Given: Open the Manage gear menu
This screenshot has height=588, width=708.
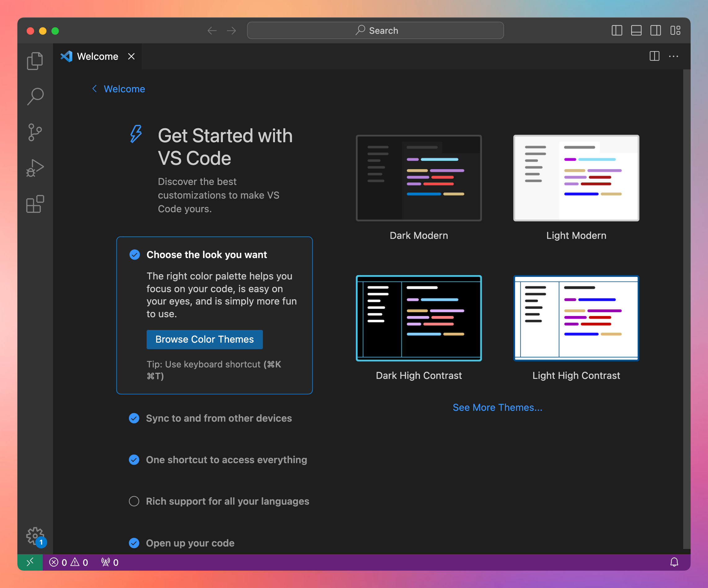Looking at the screenshot, I should (x=35, y=536).
